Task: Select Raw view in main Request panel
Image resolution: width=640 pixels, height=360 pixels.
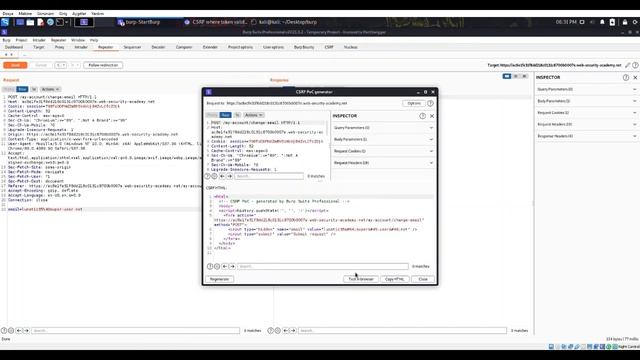Action: pos(22,89)
